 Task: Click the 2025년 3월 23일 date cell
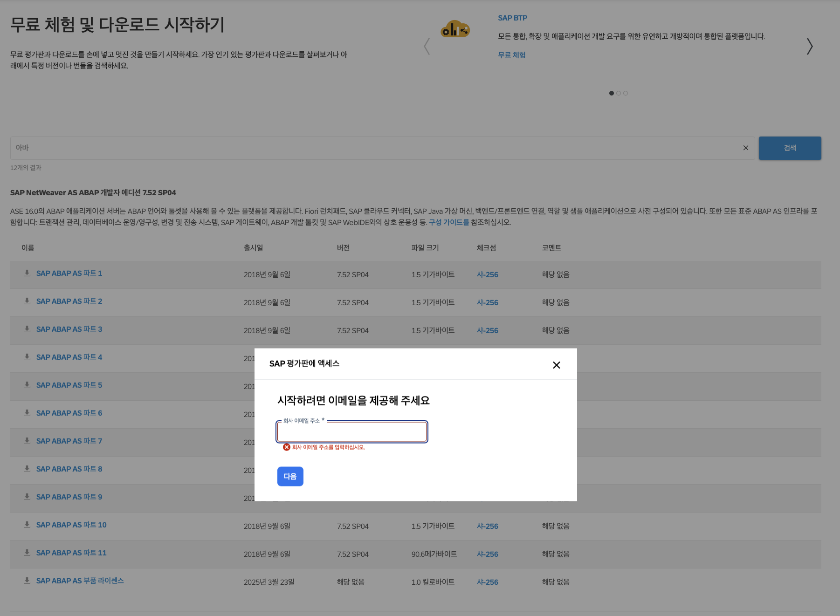click(x=269, y=582)
